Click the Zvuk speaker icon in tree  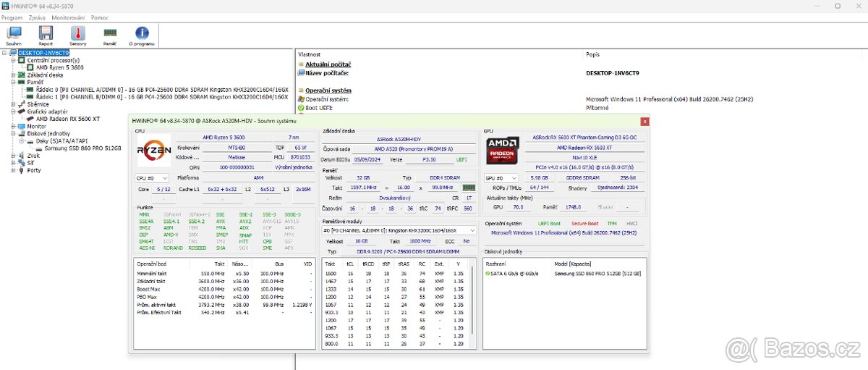coord(21,155)
